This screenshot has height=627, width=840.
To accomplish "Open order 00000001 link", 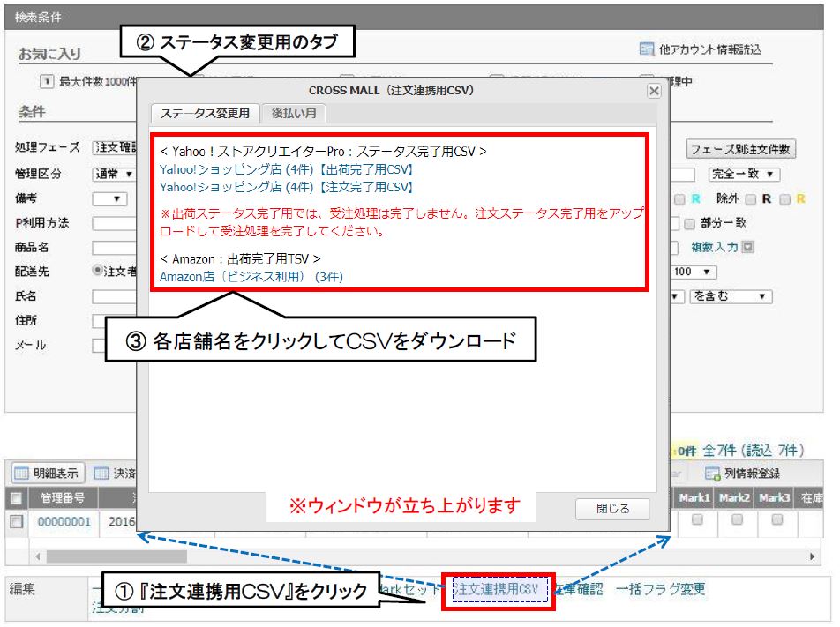I will tap(64, 522).
